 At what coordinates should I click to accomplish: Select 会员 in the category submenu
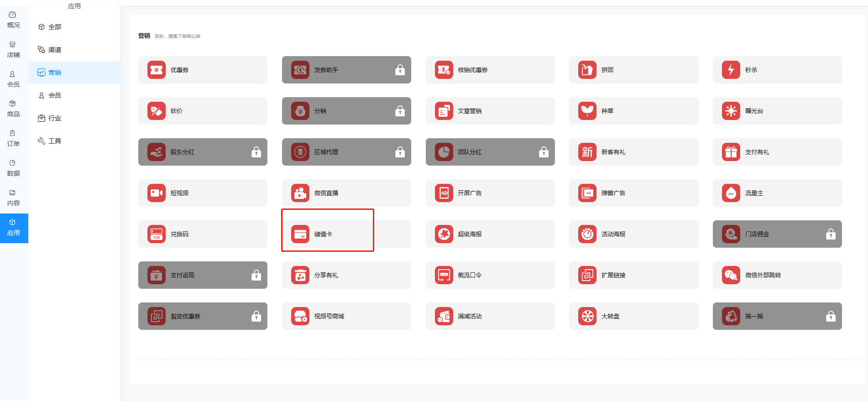pyautogui.click(x=74, y=95)
